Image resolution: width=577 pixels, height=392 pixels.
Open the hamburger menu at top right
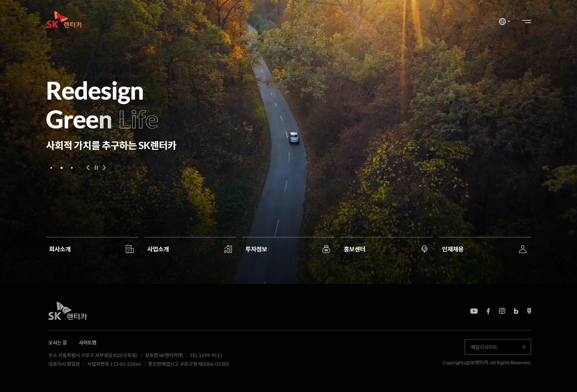pos(527,22)
